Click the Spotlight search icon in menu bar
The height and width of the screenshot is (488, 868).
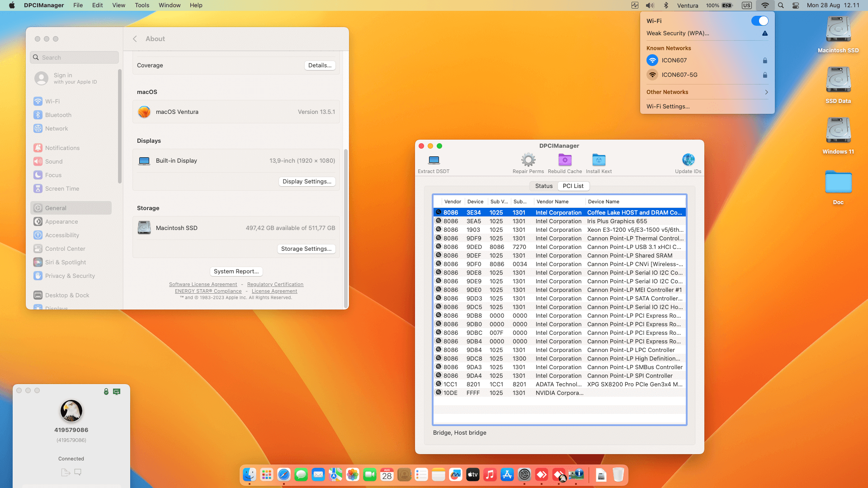tap(780, 5)
